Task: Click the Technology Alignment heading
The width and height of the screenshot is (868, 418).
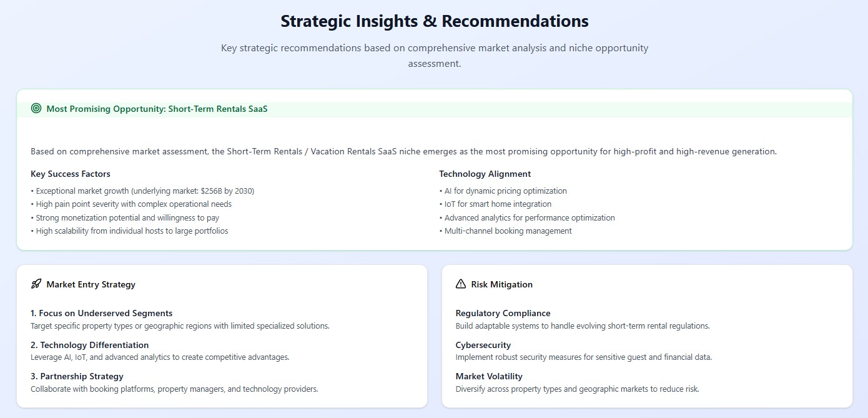Action: tap(485, 174)
